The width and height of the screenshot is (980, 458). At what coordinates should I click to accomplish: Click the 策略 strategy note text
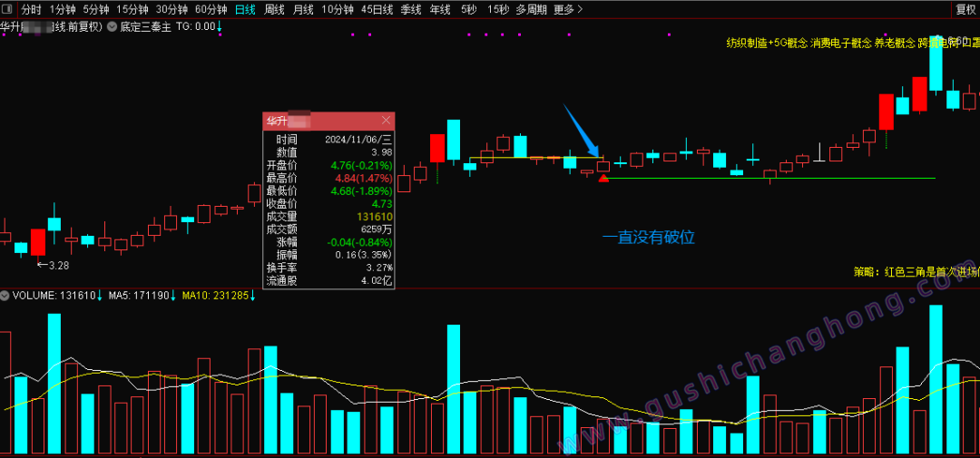[x=916, y=272]
